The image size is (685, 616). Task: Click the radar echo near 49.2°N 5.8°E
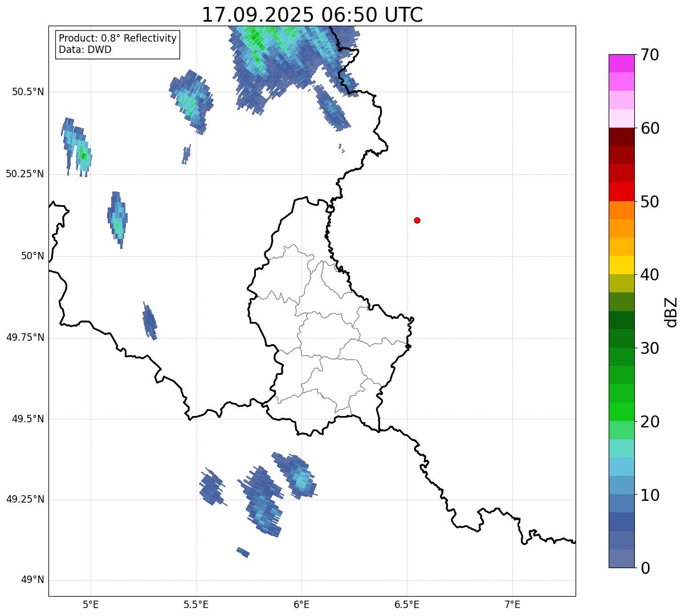tap(260, 501)
